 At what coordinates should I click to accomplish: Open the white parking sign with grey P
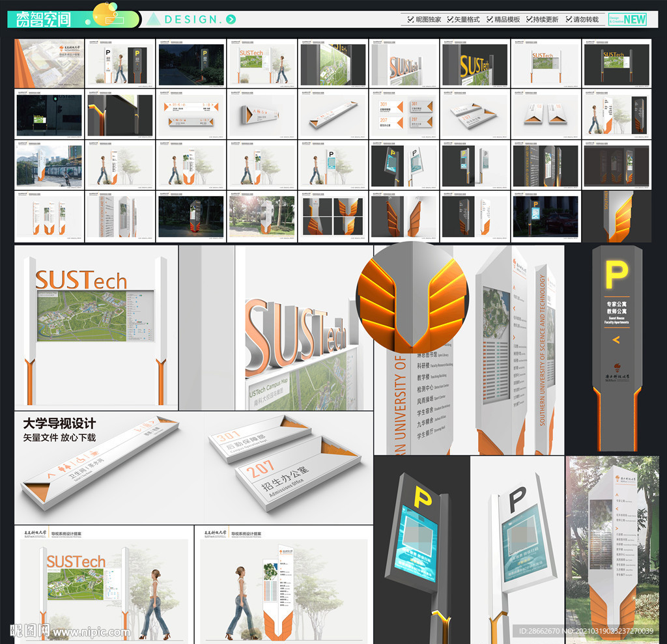[x=518, y=550]
